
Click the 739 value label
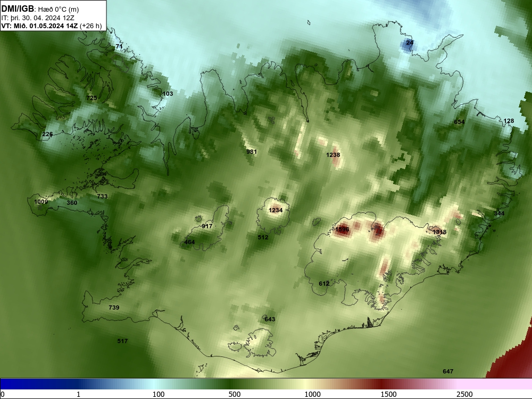[114, 307]
